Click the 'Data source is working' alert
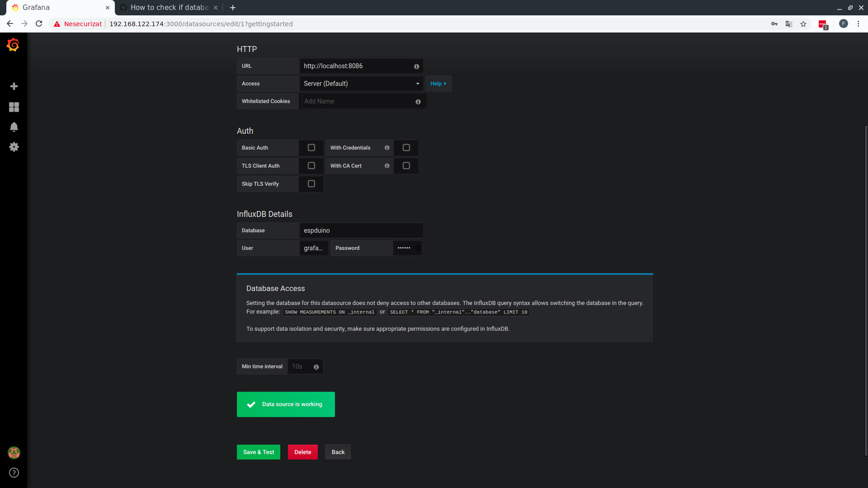The height and width of the screenshot is (488, 868). [286, 404]
